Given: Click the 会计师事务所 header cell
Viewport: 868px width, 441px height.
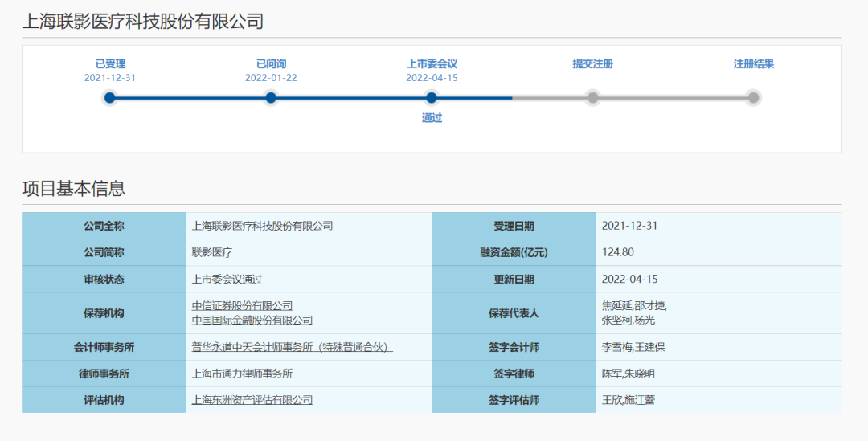Looking at the screenshot, I should [104, 347].
